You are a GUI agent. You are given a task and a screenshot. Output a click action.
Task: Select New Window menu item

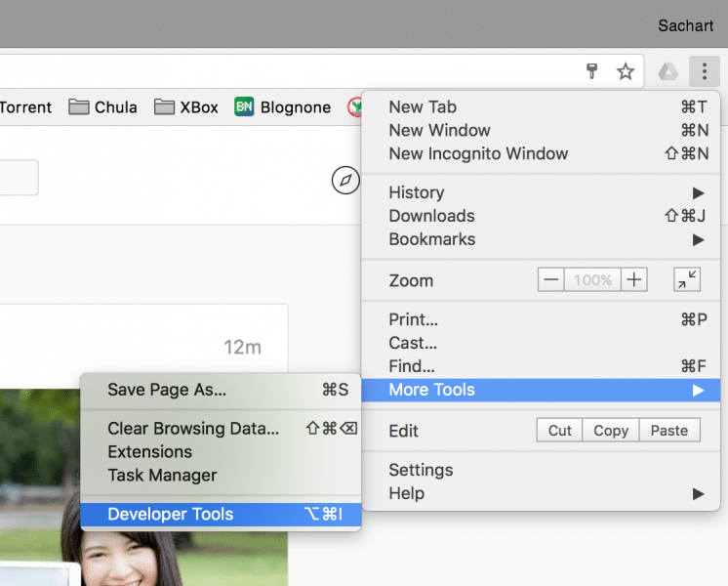pos(541,130)
